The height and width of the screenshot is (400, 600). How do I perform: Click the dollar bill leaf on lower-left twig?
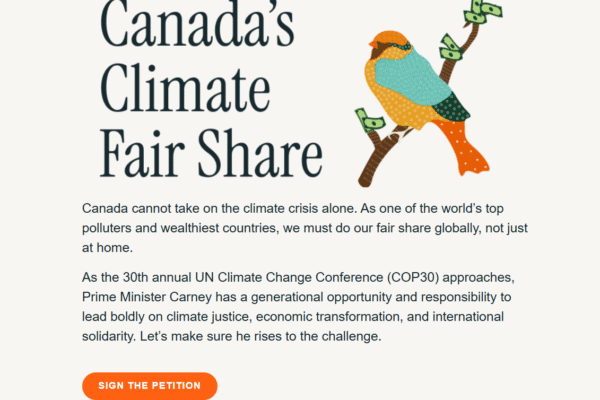pos(369,120)
